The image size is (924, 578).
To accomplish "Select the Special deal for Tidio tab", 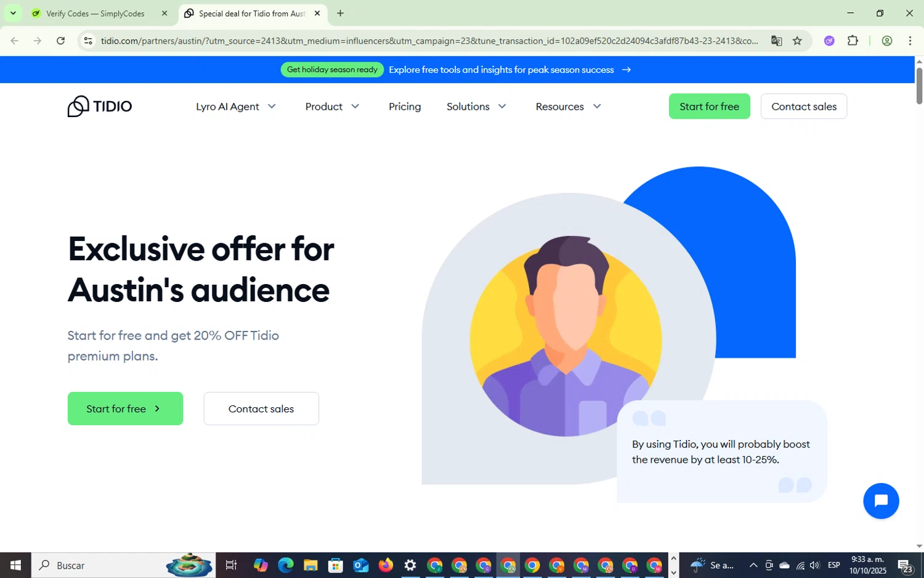I will coord(253,14).
